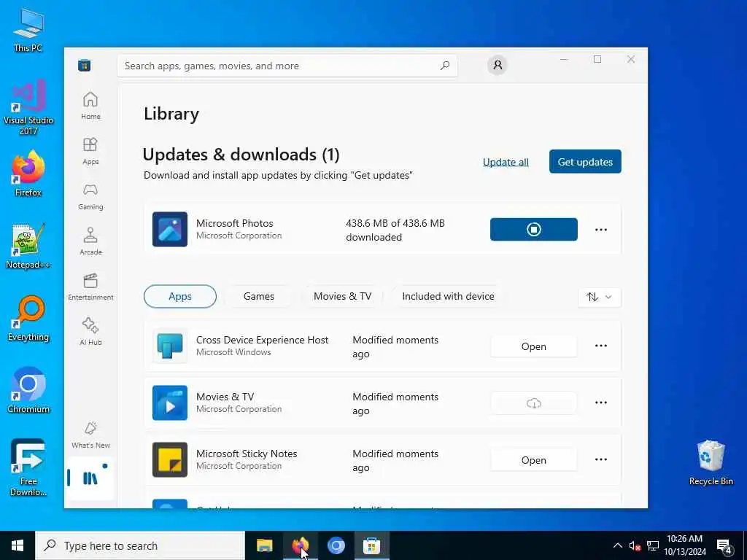Click the Microsoft Sticky Notes app icon
Image resolution: width=747 pixels, height=560 pixels.
point(169,459)
